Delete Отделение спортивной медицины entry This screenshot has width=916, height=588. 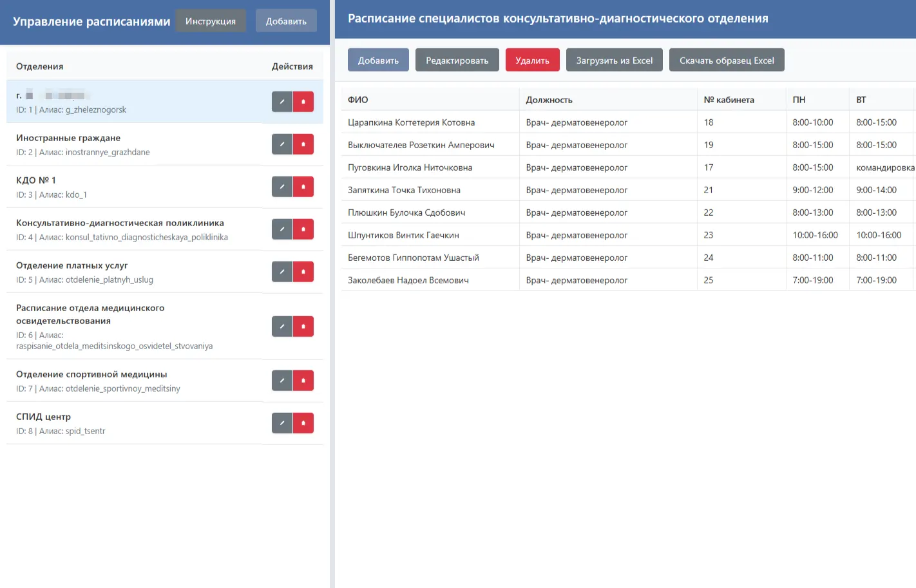pyautogui.click(x=303, y=381)
